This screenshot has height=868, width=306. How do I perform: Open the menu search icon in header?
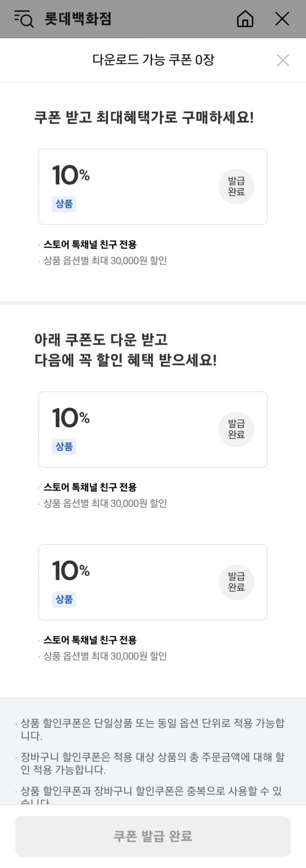pos(24,19)
